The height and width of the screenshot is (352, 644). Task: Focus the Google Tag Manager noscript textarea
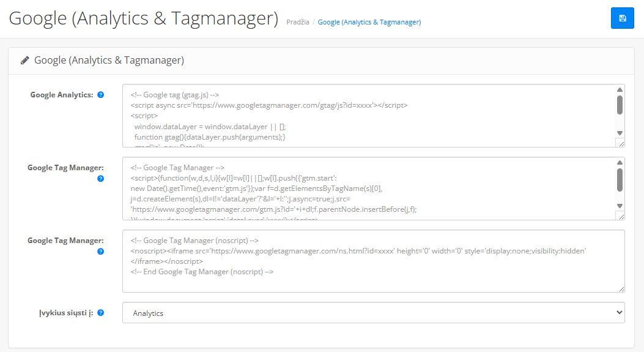pyautogui.click(x=373, y=261)
